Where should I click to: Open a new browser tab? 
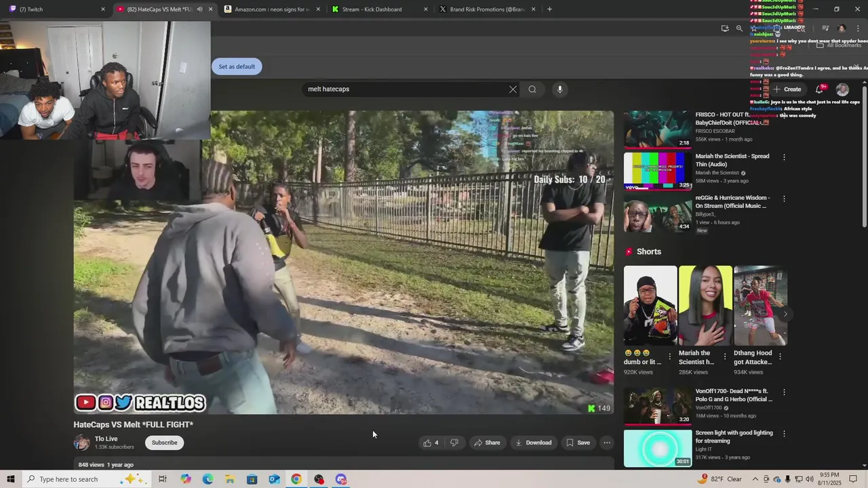pyautogui.click(x=549, y=9)
